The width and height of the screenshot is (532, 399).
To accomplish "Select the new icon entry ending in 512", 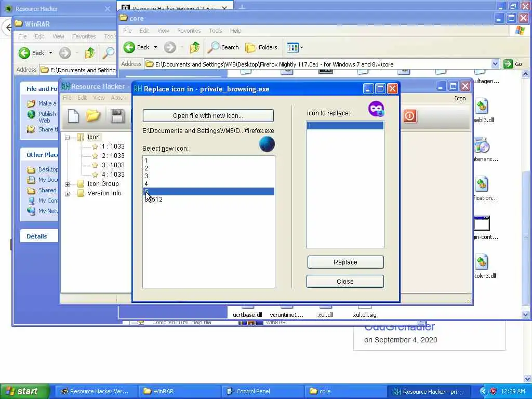I will [208, 199].
